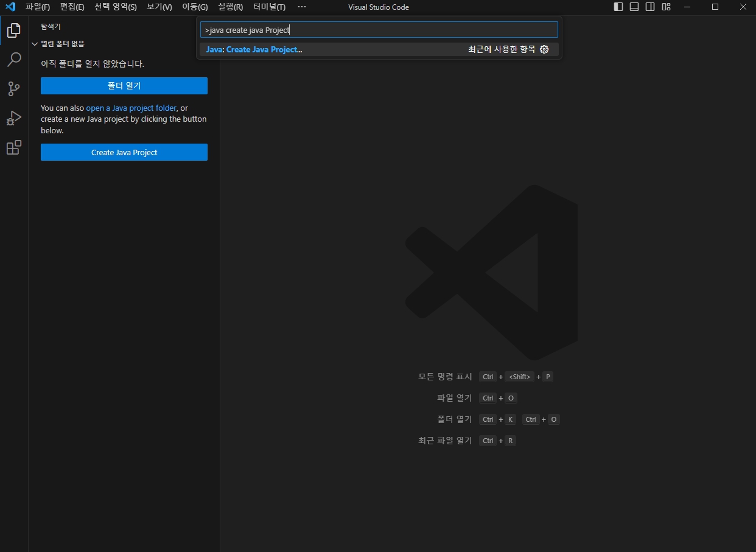The height and width of the screenshot is (552, 756).
Task: Click the Create Java Project sidebar button
Action: (x=124, y=152)
